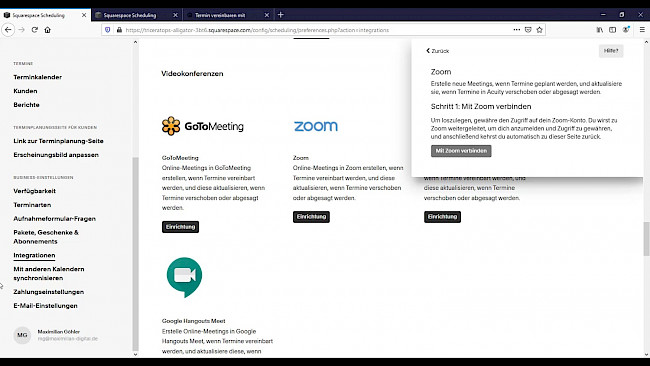Click Einrichtung under Zoom
Image resolution: width=650 pixels, height=366 pixels.
[311, 217]
